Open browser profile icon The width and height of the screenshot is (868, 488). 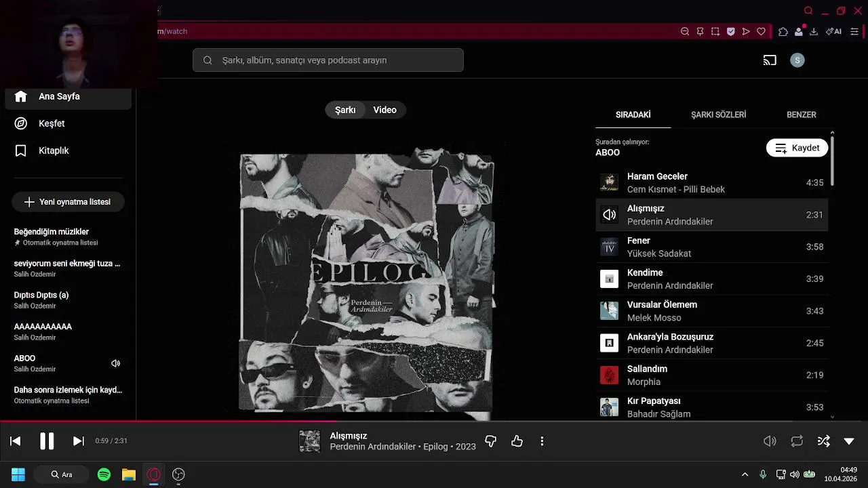(799, 31)
